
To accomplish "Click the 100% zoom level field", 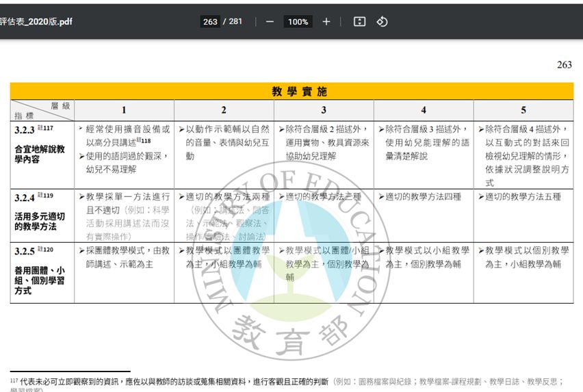I will point(298,22).
